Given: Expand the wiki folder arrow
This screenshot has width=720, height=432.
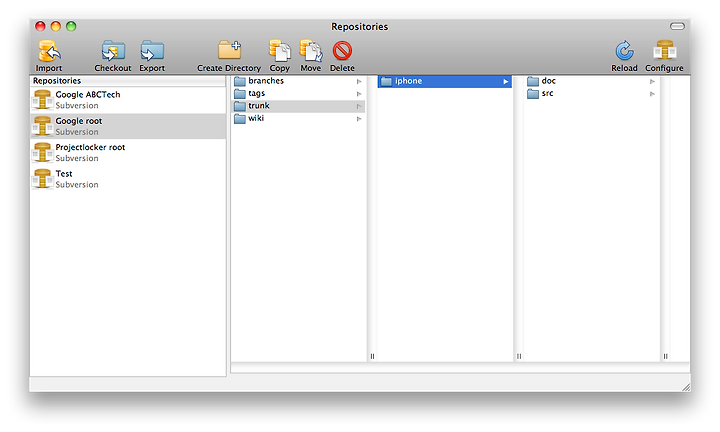Looking at the screenshot, I should click(x=359, y=119).
